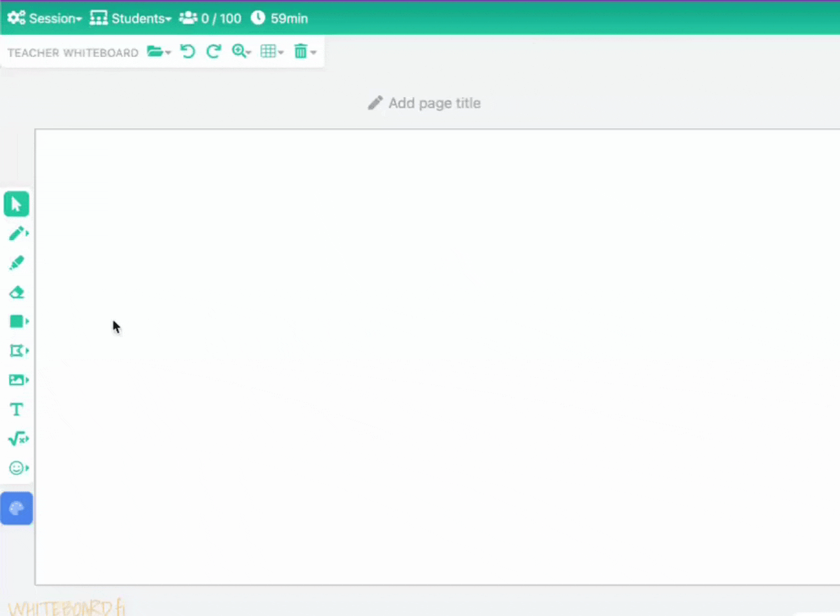Screen dimensions: 840x616
Task: Expand the clear/trash options dropdown
Action: [304, 51]
